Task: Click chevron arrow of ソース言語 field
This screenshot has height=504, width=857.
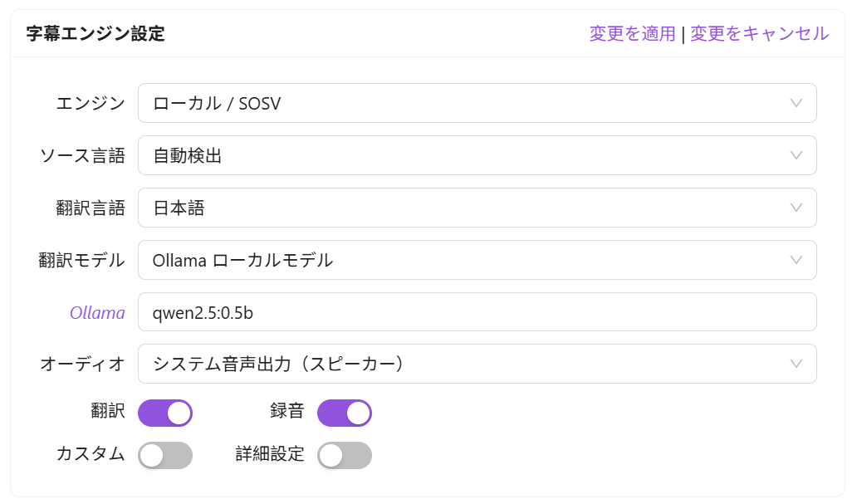Action: 796,155
